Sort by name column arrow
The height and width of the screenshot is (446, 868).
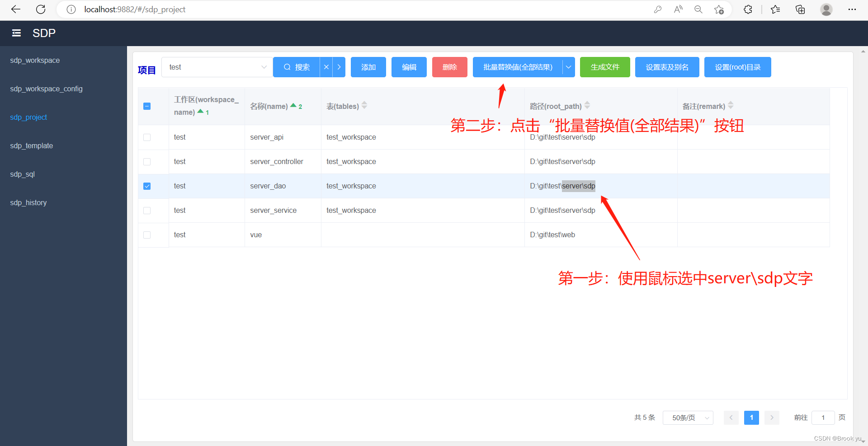click(x=293, y=106)
